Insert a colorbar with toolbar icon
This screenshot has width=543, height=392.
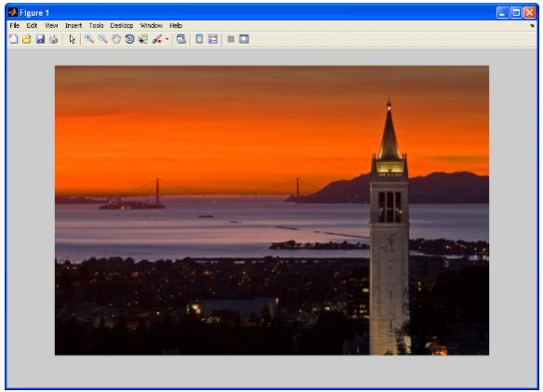[x=199, y=39]
